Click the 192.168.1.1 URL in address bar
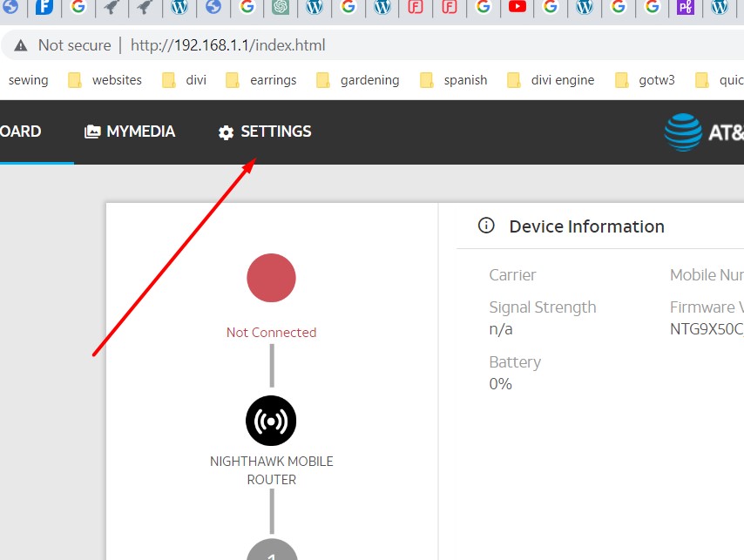The image size is (744, 560). (x=227, y=45)
